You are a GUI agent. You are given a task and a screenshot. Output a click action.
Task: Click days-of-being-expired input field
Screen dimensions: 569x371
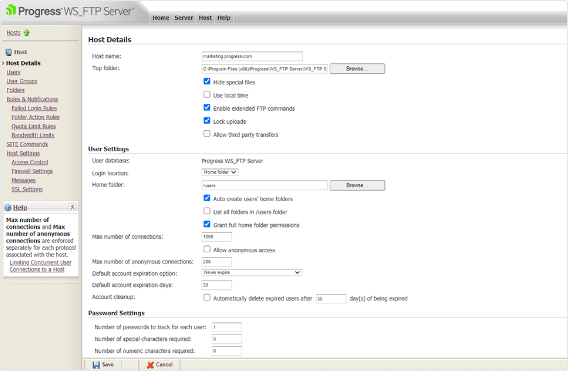tap(331, 299)
